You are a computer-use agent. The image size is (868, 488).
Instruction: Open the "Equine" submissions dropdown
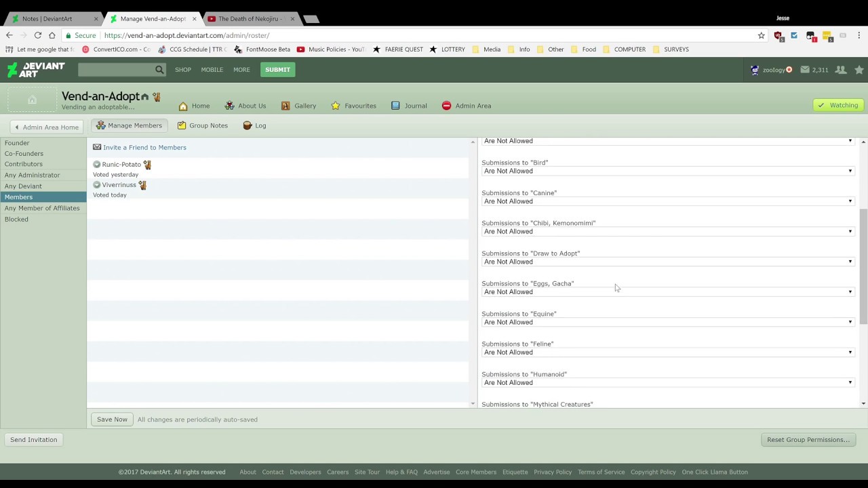667,322
